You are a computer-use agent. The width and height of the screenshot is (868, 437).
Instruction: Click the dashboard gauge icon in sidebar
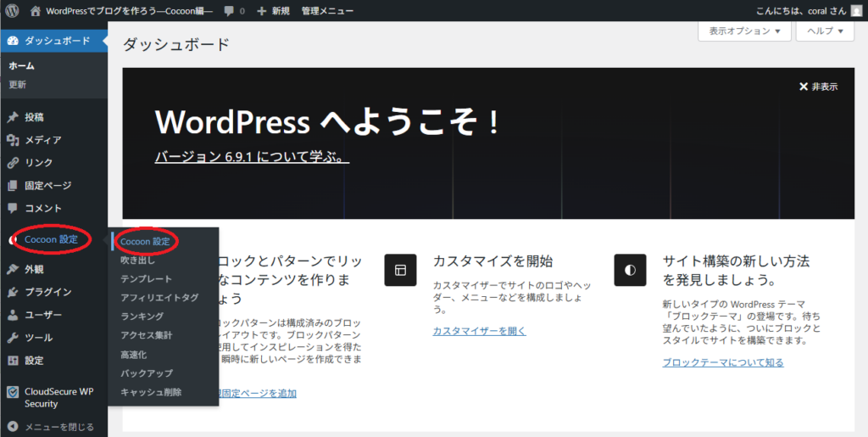pyautogui.click(x=14, y=41)
